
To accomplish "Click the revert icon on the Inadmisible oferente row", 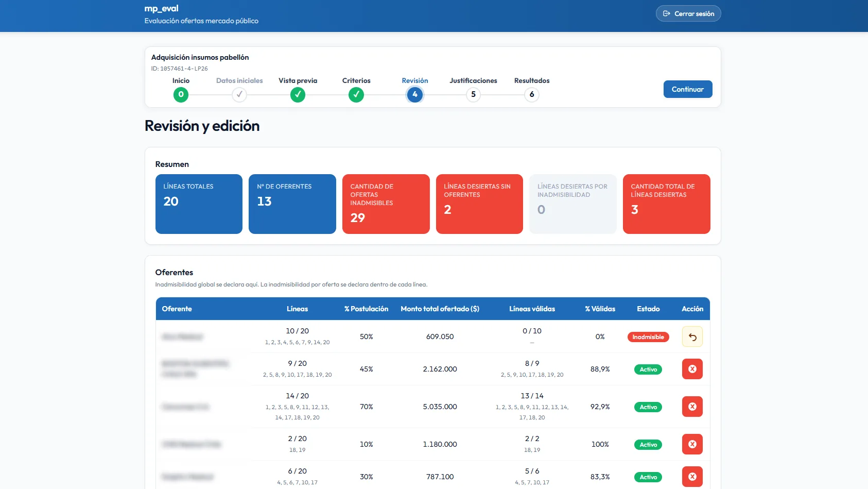I will 692,336.
